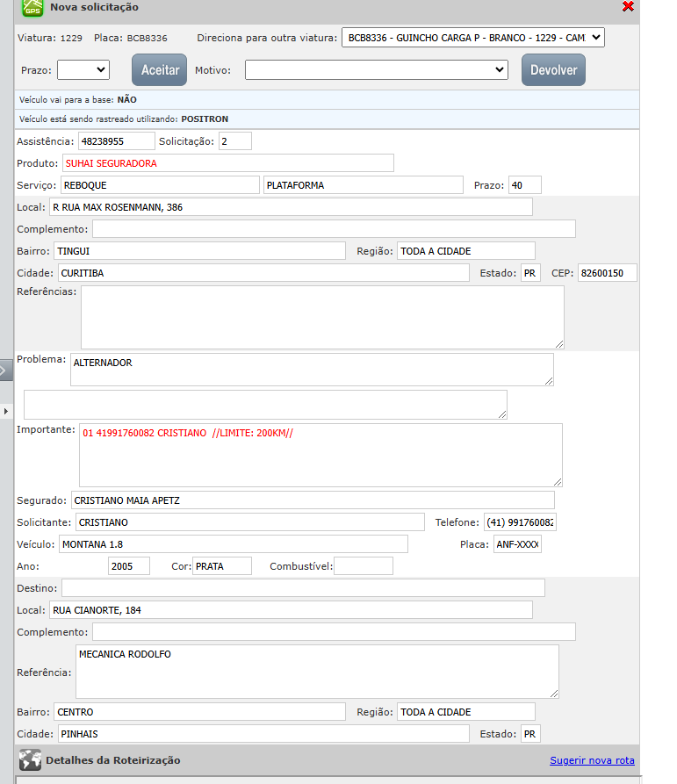Click the small black arrow on left edge
The height and width of the screenshot is (784, 677).
point(5,411)
